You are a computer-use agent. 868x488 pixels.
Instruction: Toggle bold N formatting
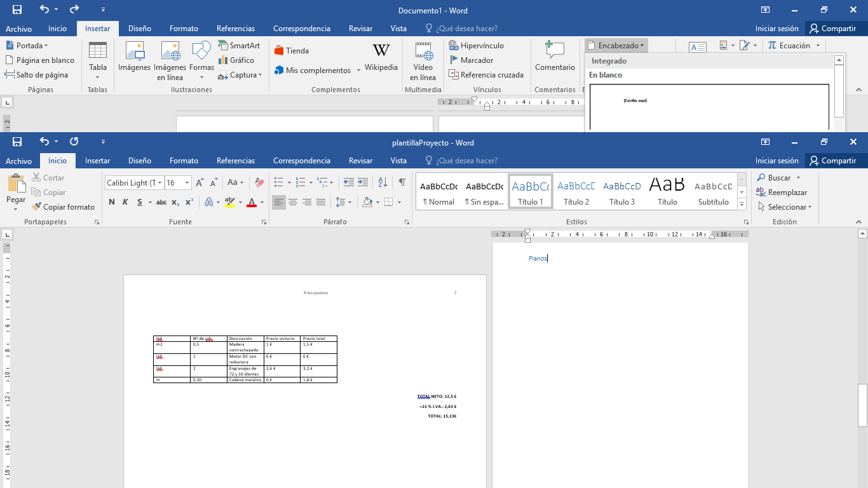[112, 202]
